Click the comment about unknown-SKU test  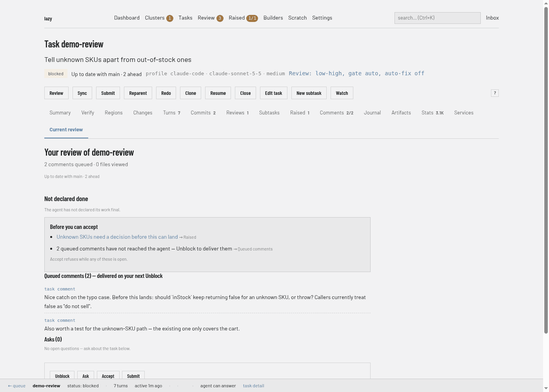click(142, 328)
